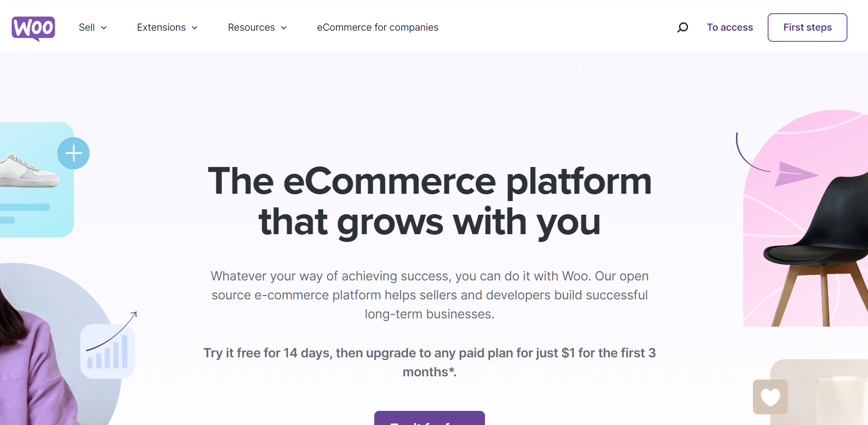Click the white heart icon
This screenshot has height=425, width=868.
coord(771,397)
